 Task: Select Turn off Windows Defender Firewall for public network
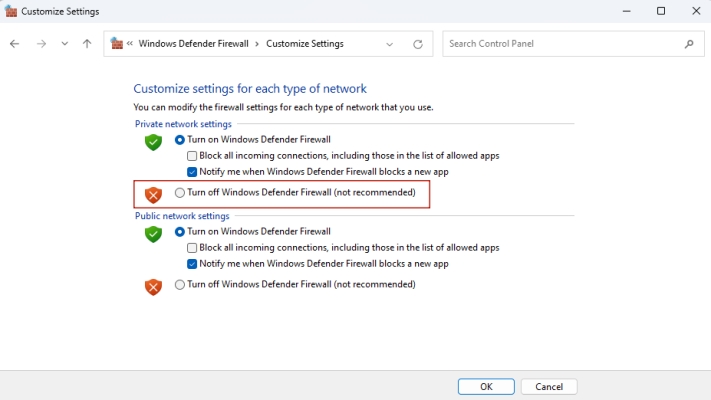180,284
